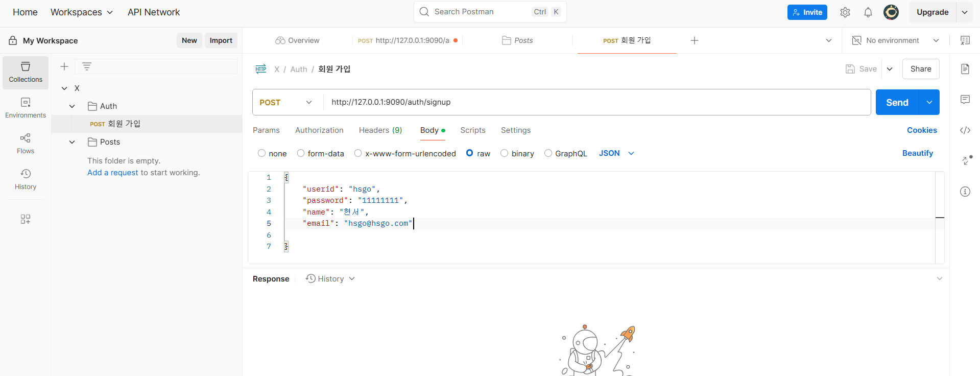Viewport: 980px width, 376px height.
Task: Open the tabs list chevron
Action: 829,40
